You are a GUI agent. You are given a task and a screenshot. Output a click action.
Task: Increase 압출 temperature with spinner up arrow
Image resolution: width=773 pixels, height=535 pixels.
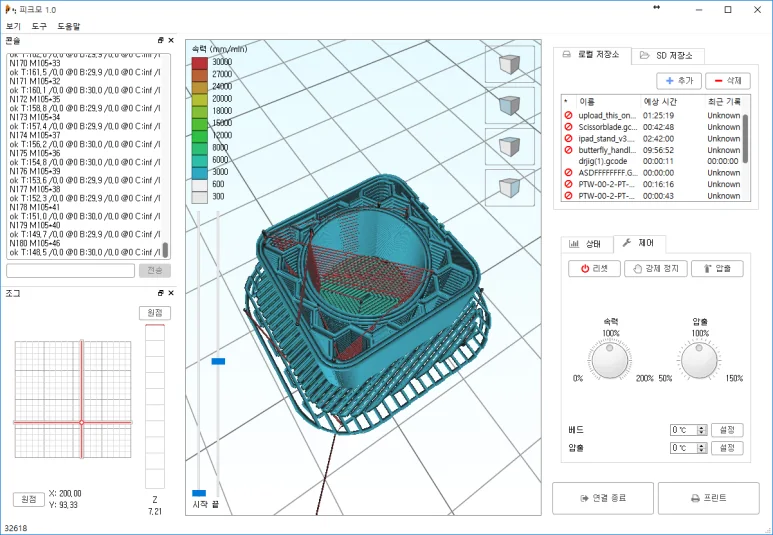pos(702,445)
